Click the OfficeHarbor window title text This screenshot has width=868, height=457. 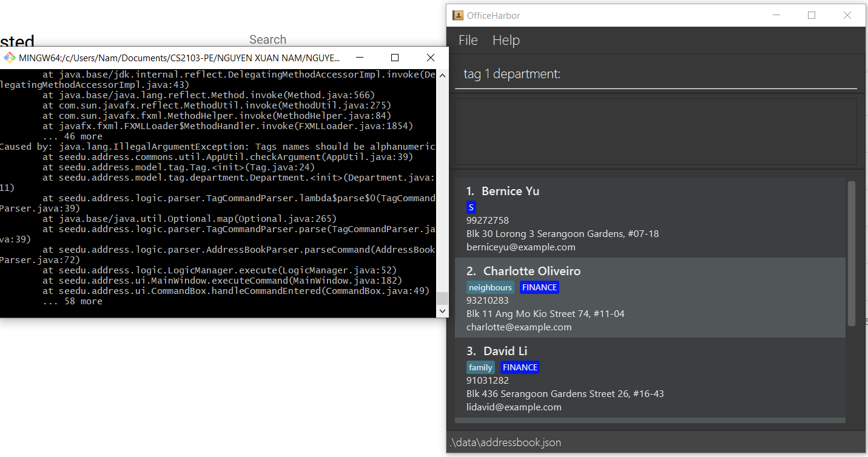click(493, 15)
